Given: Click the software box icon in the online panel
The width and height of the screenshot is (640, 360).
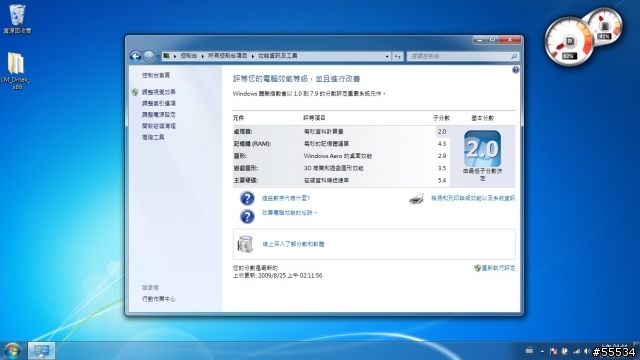Looking at the screenshot, I should coord(245,244).
